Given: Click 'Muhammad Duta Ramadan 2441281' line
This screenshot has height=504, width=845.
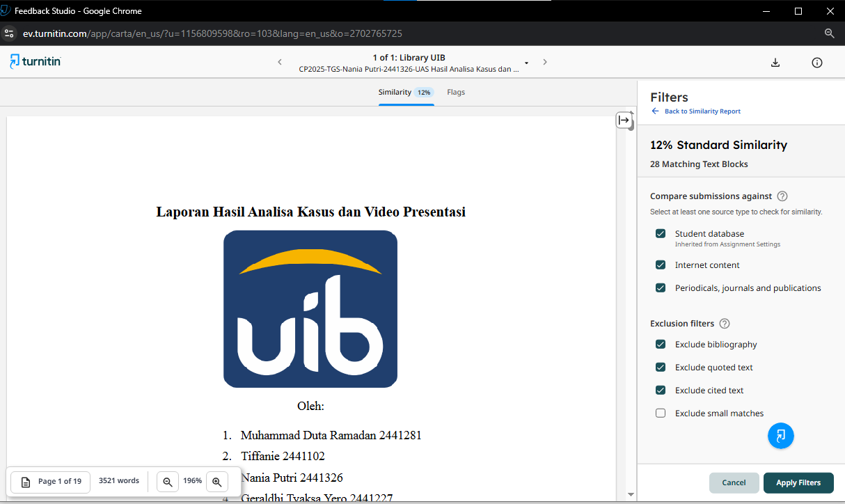Looking at the screenshot, I should tap(331, 436).
